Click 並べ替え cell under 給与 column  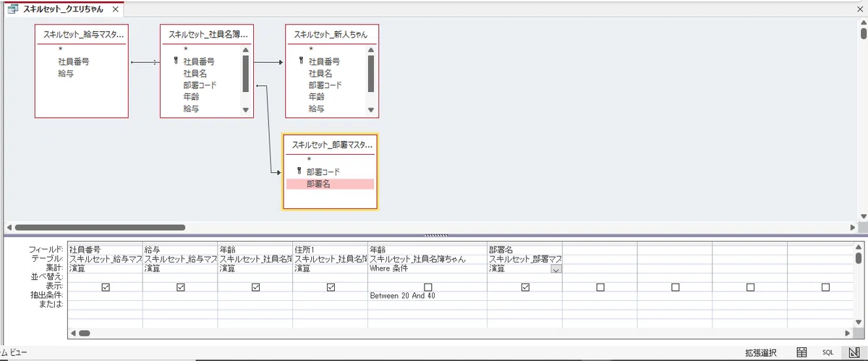(180, 278)
